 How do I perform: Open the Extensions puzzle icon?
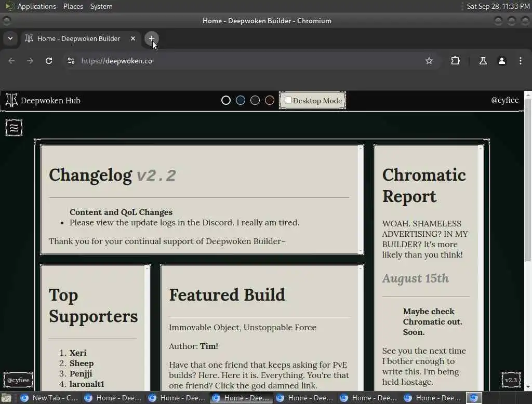(455, 61)
